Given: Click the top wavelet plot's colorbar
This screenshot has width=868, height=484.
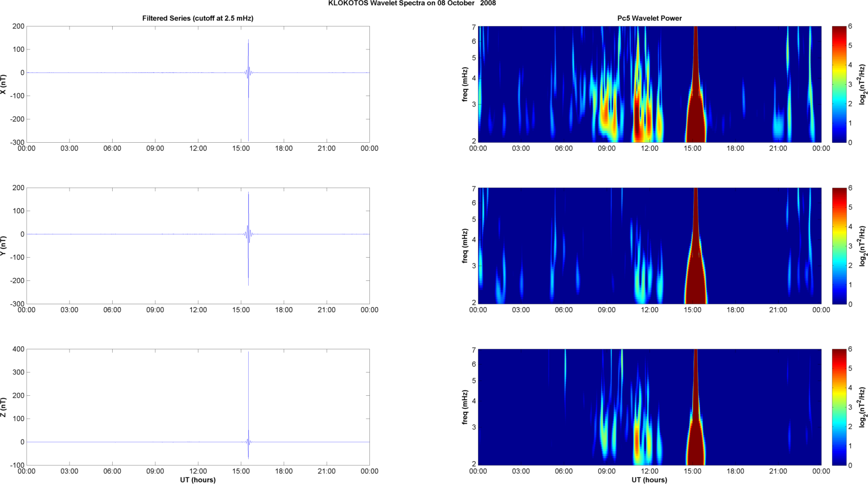Looking at the screenshot, I should pyautogui.click(x=839, y=84).
